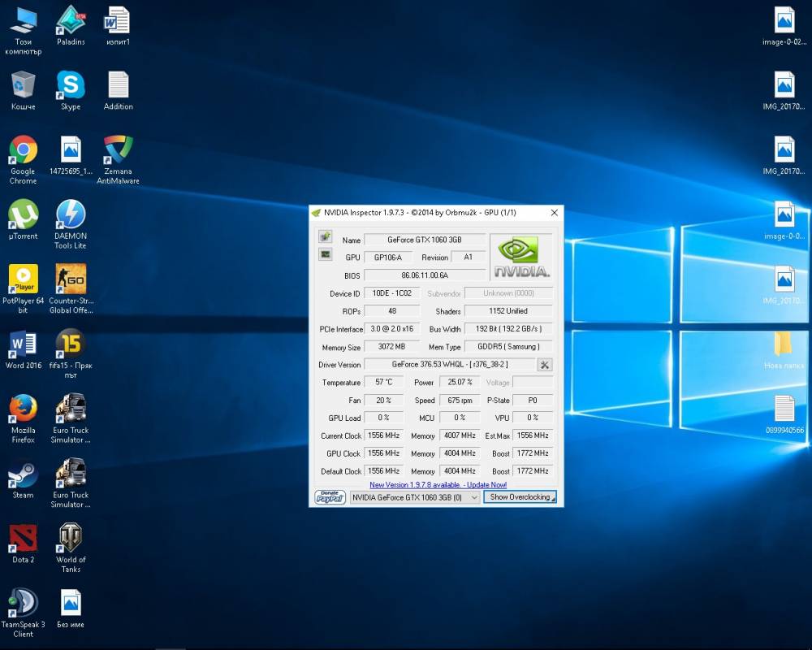Click the Memory Size value 3072 MB

tap(392, 347)
